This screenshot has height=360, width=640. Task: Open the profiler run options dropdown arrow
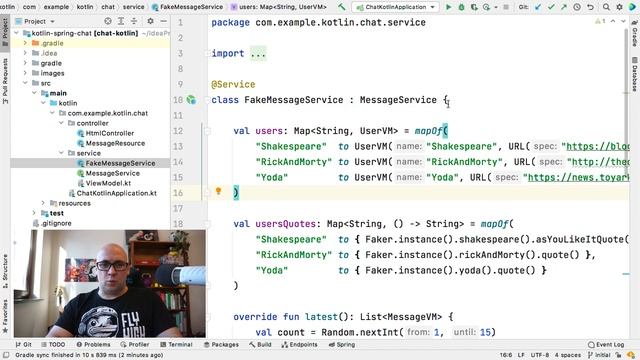click(x=496, y=7)
